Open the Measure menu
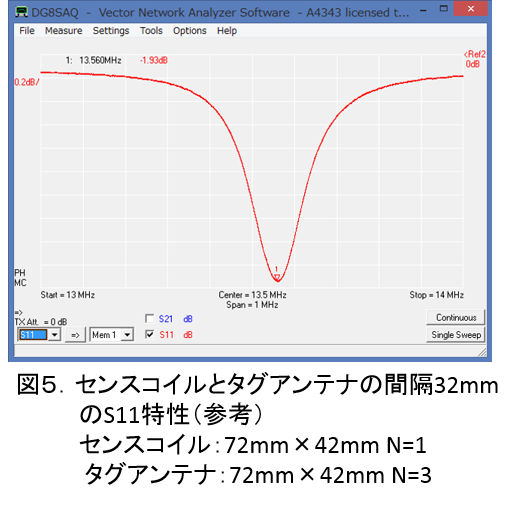This screenshot has height=505, width=522. [63, 31]
